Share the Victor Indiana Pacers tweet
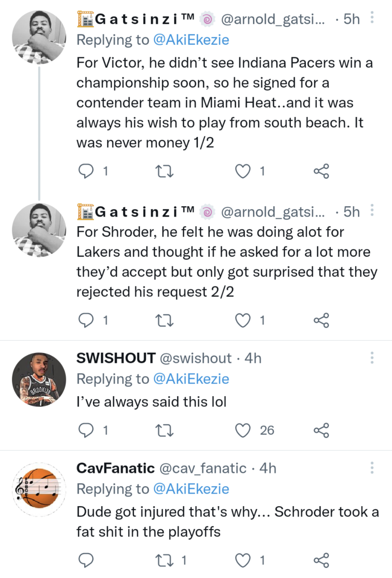 point(321,171)
